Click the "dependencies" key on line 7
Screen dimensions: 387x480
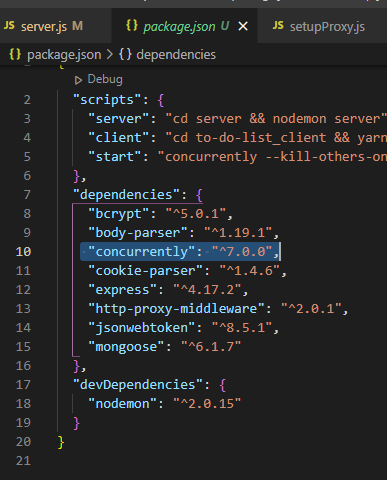click(x=126, y=195)
